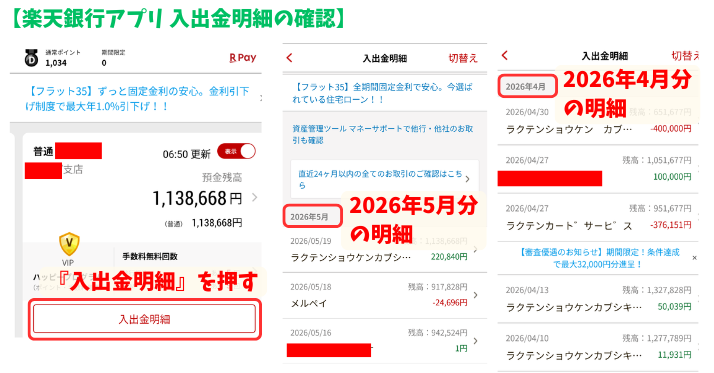This screenshot has height=373, width=714.
Task: Close the 審査優遇のお知らせ banner
Action: click(694, 258)
